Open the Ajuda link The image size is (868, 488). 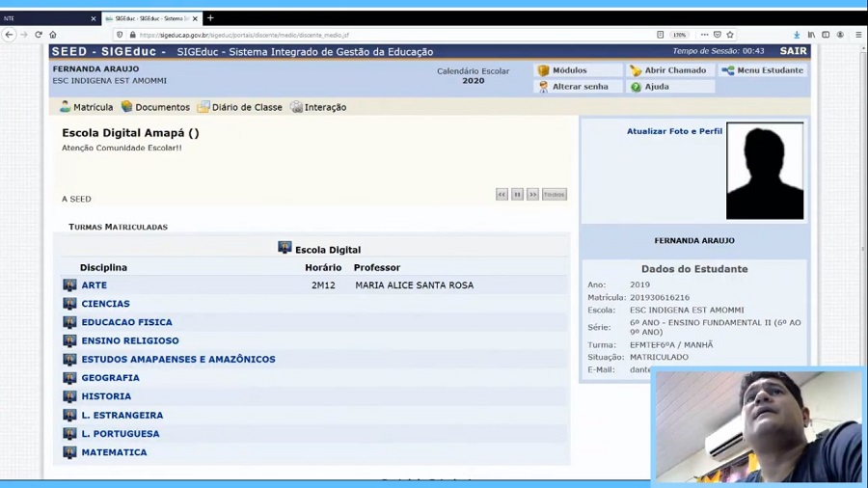tap(657, 87)
